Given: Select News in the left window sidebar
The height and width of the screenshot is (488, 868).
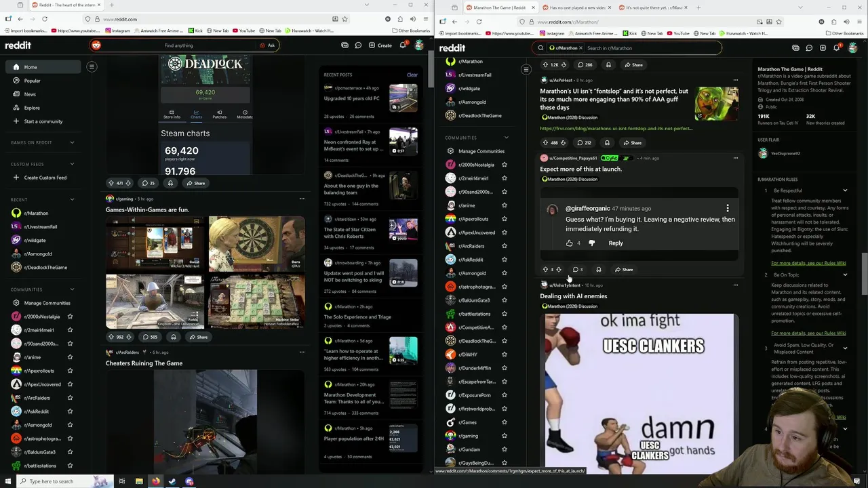Looking at the screenshot, I should [44, 94].
